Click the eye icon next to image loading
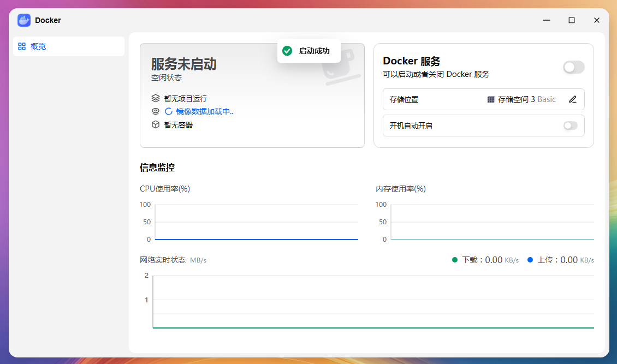The image size is (617, 364). click(x=156, y=111)
